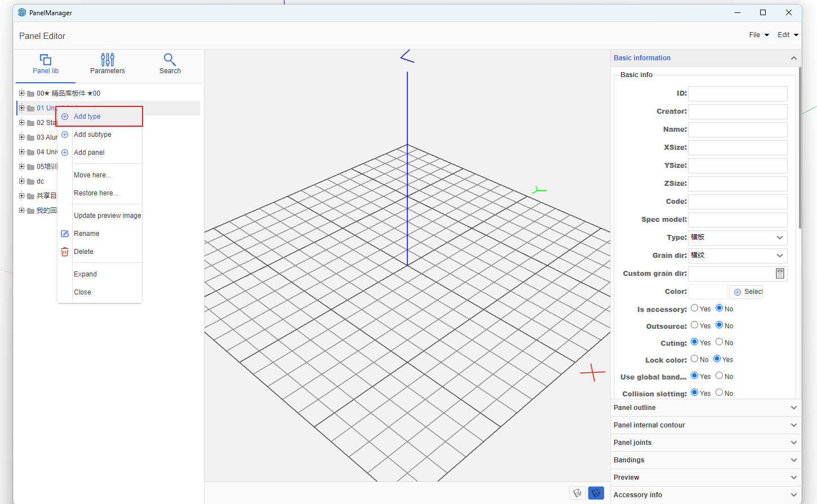Select No for Cuting option
817x504 pixels.
[720, 342]
